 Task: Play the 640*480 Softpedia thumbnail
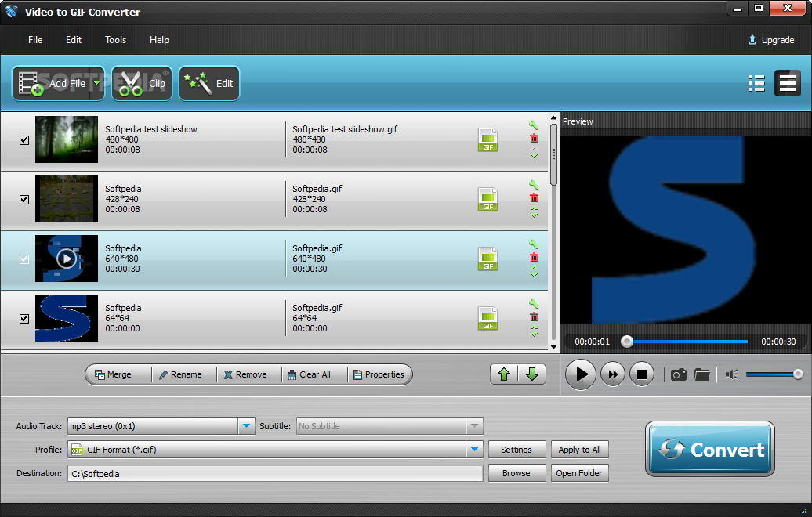point(67,258)
